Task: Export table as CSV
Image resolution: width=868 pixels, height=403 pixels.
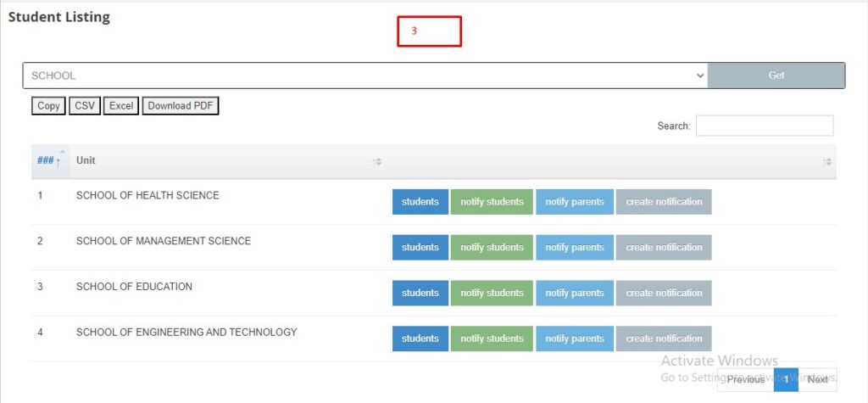Action: [x=85, y=106]
